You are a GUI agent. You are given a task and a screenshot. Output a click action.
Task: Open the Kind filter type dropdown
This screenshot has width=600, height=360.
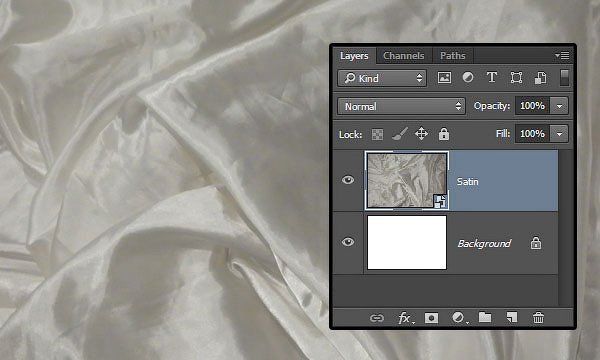coord(382,78)
